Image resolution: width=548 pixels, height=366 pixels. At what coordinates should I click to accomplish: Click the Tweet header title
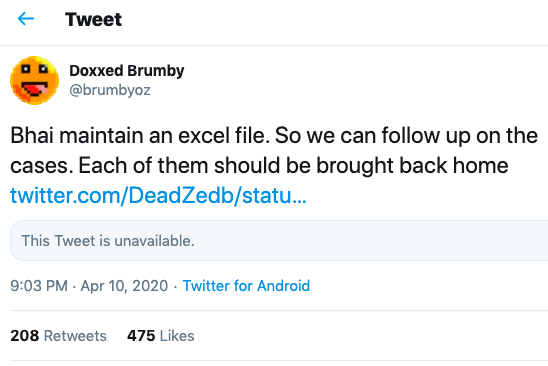point(93,19)
